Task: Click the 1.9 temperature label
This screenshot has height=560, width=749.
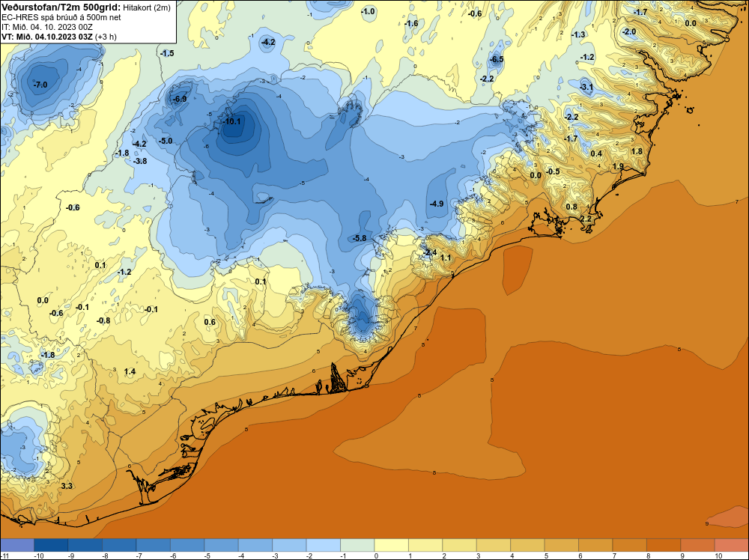Action: [618, 167]
